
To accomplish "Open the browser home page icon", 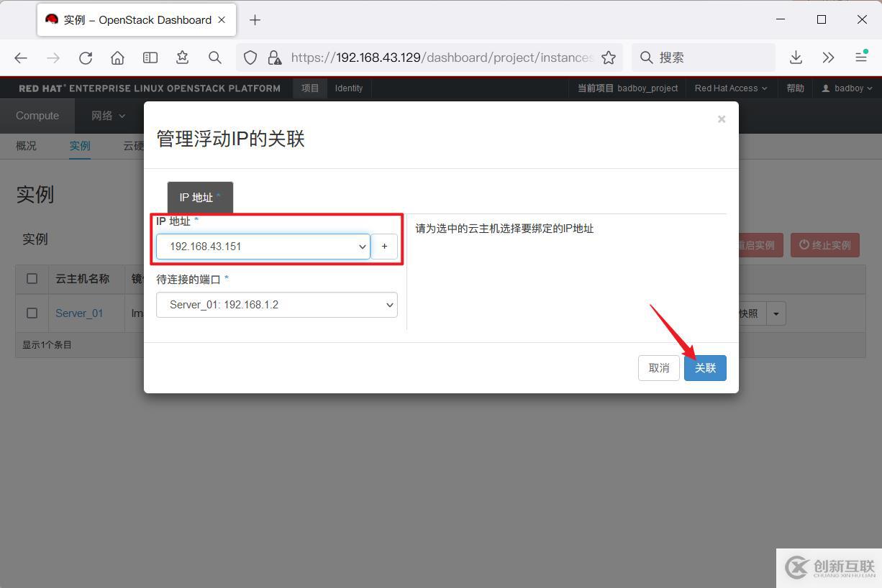I will click(x=117, y=58).
